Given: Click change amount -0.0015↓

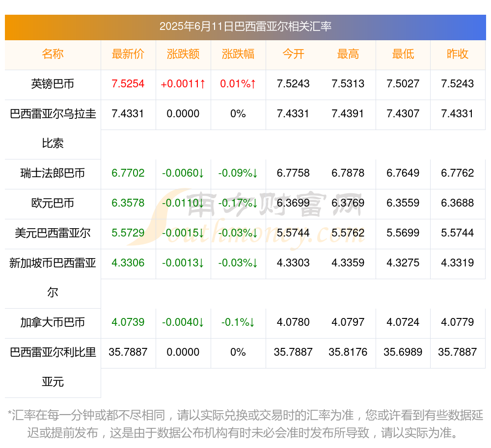Looking at the screenshot, I should tap(183, 233).
